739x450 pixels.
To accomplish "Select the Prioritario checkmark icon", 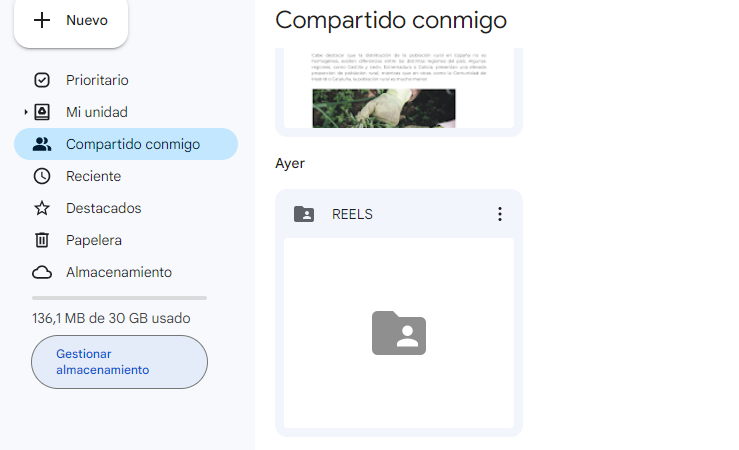I will [42, 80].
